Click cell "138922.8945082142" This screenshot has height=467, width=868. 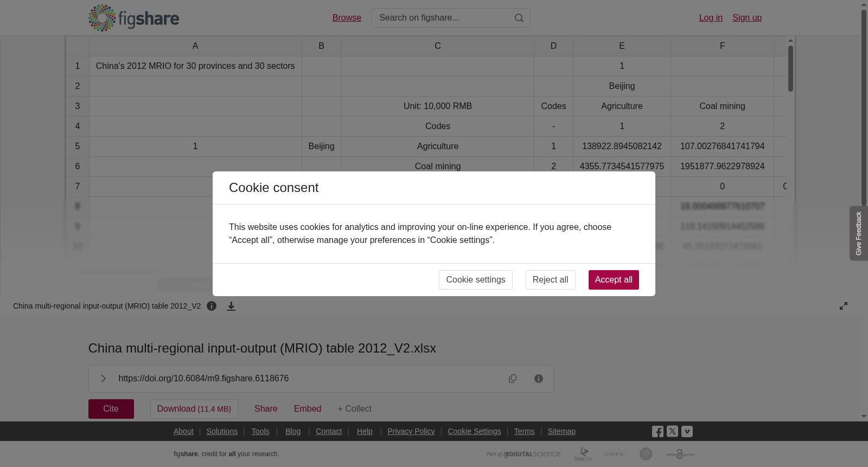(x=622, y=146)
